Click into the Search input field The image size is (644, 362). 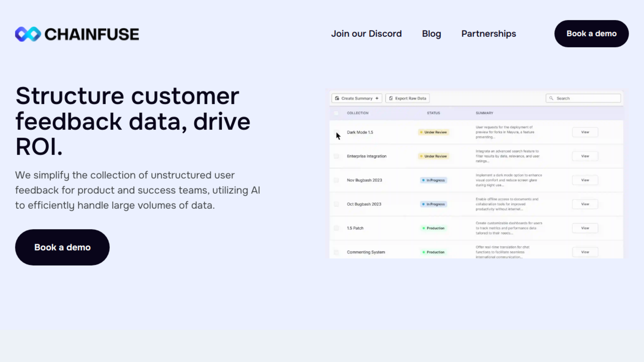tap(583, 98)
